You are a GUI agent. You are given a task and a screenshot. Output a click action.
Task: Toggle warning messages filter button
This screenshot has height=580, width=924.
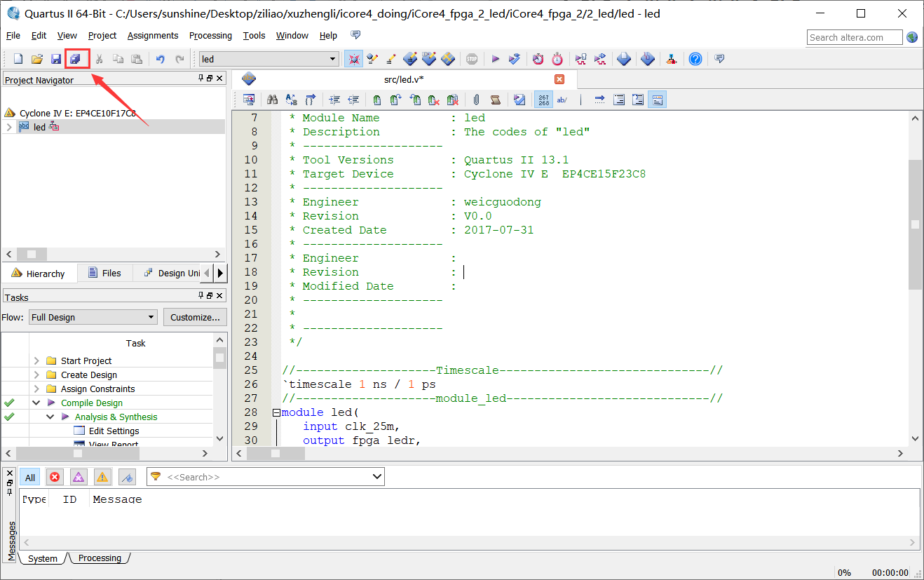[x=102, y=477]
